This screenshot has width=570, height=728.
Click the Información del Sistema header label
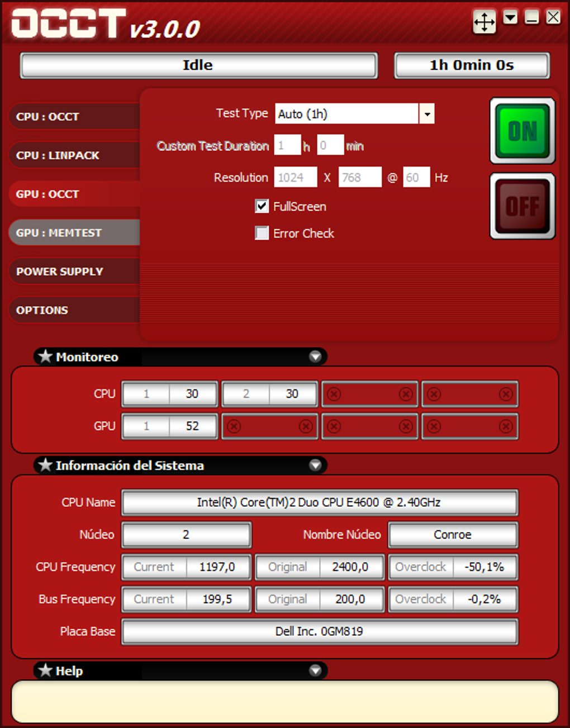[130, 465]
